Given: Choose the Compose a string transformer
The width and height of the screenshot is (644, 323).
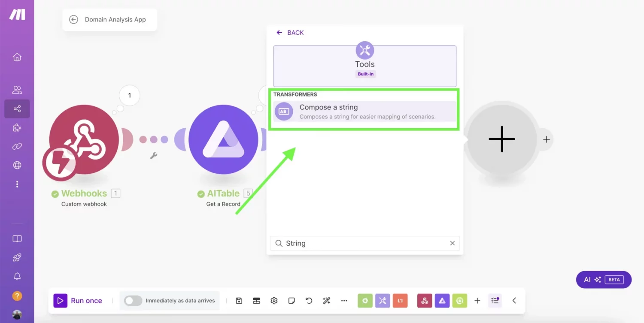Looking at the screenshot, I should pos(365,112).
